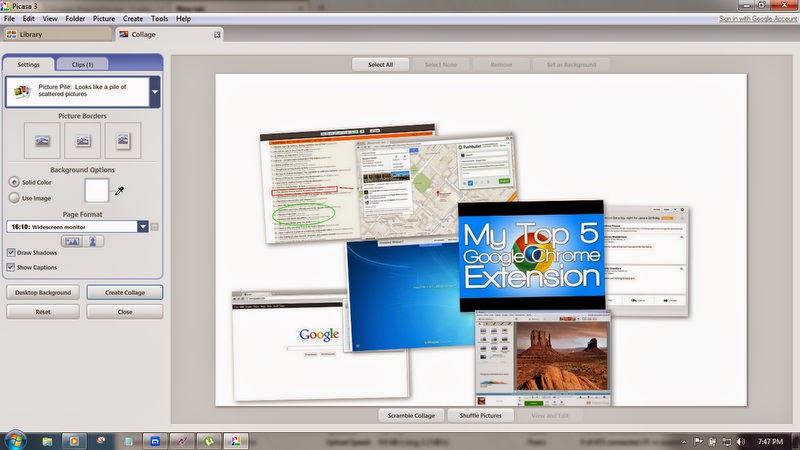Open the View menu

[x=50, y=19]
